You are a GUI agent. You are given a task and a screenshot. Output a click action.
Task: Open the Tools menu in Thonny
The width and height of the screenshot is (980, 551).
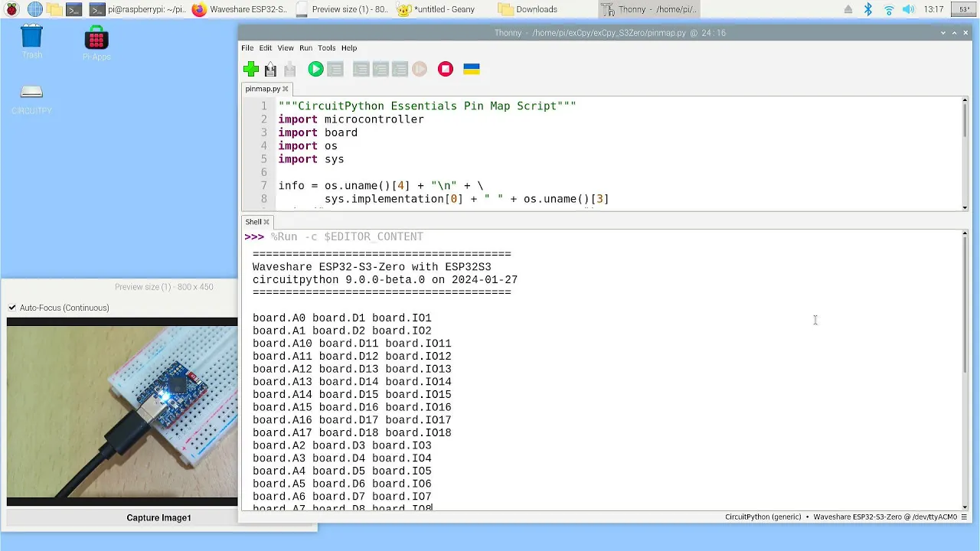[x=327, y=47]
